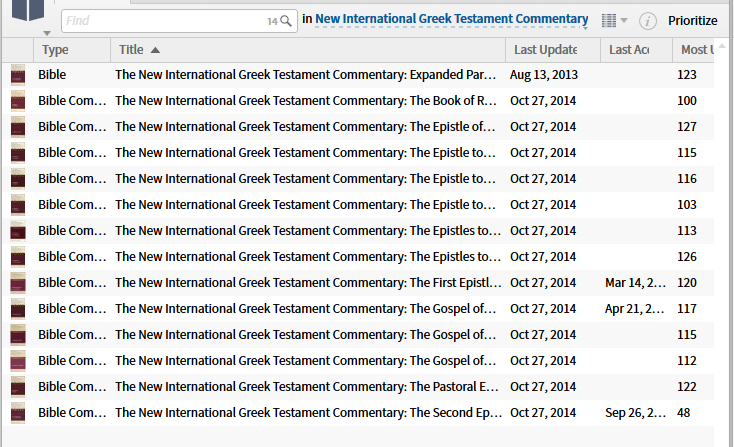Open The Book of R... commentary title
The image size is (734, 447).
[x=306, y=101]
